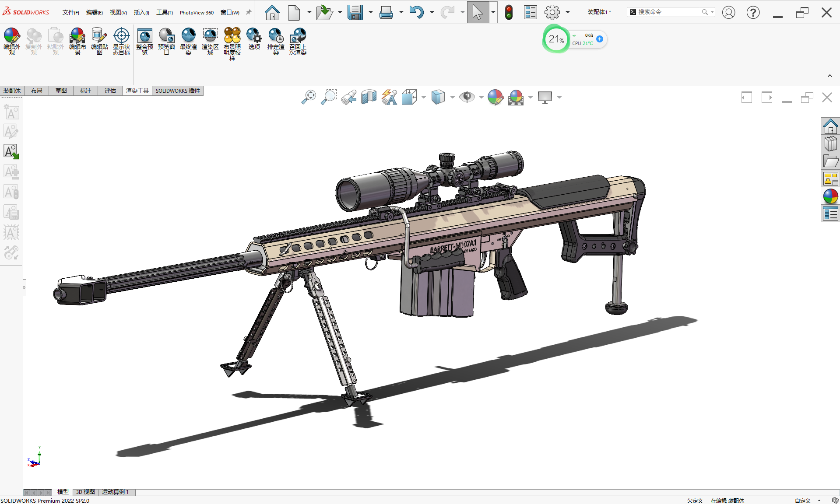Click Edit Appearance sphere in view toolbar

pyautogui.click(x=496, y=97)
